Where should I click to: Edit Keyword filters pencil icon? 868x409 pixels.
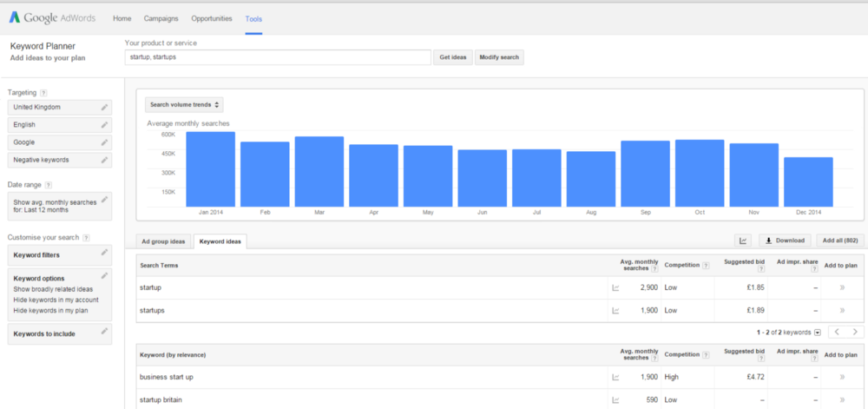pos(105,253)
